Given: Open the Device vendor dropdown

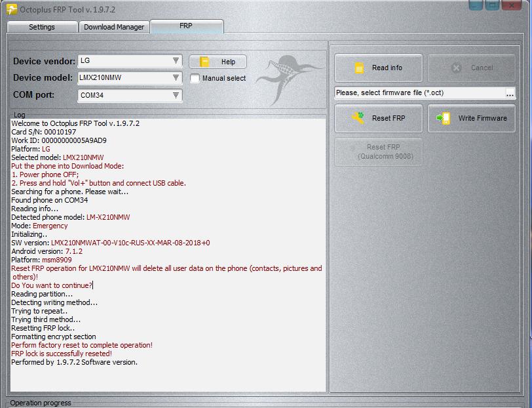Looking at the screenshot, I should click(130, 61).
